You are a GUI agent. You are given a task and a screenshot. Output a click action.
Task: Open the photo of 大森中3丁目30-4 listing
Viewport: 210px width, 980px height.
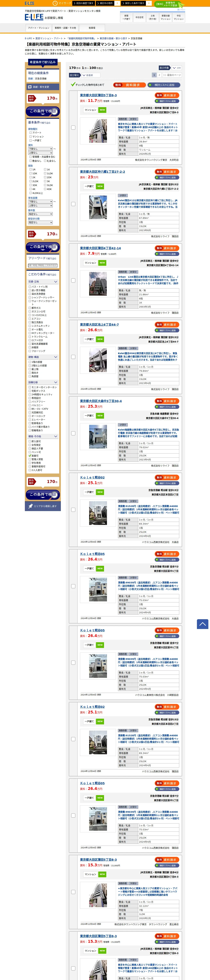click(98, 437)
